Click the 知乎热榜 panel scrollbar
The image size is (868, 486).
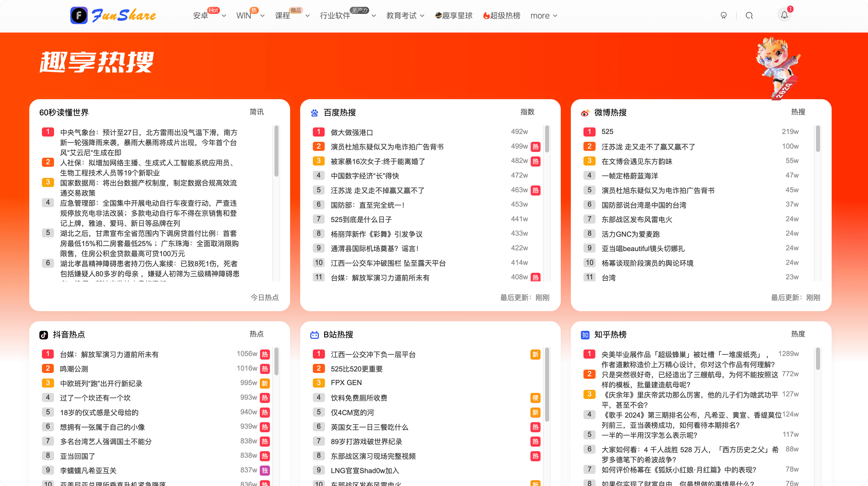tap(818, 359)
